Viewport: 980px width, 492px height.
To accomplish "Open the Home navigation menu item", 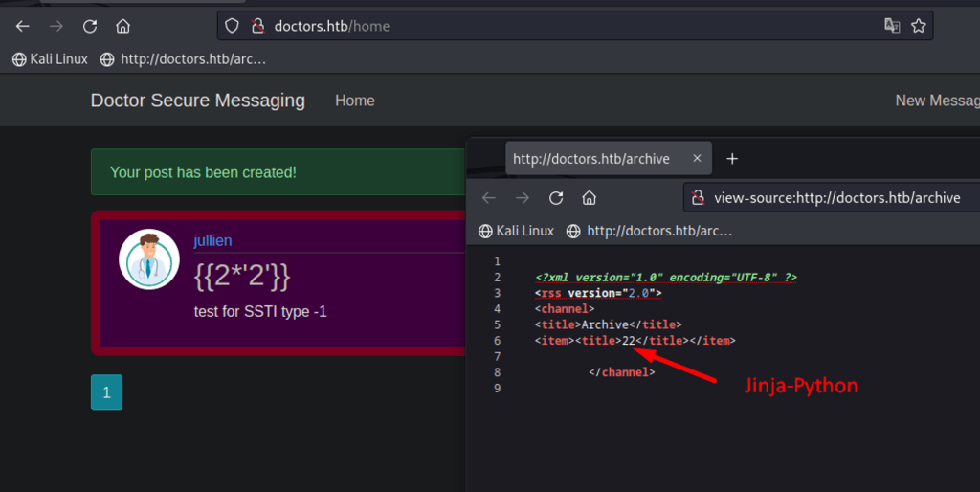I will [x=354, y=101].
